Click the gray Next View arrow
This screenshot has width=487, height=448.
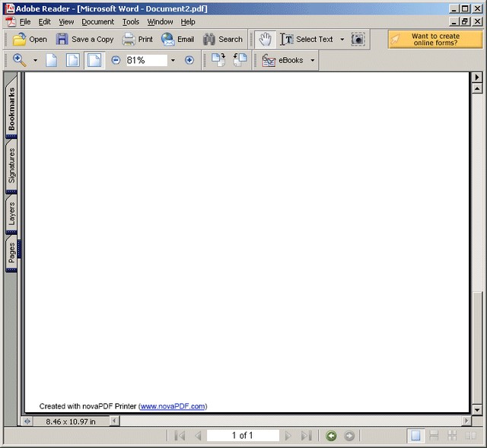click(x=349, y=436)
